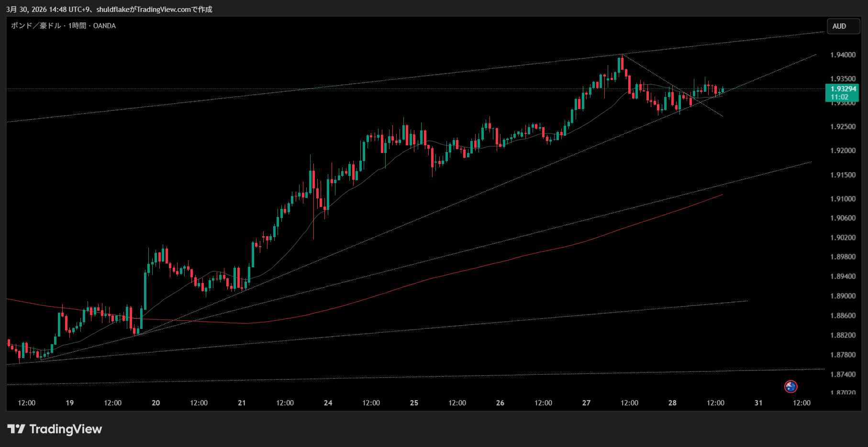Select the 1.88600 price scale label

click(x=843, y=316)
